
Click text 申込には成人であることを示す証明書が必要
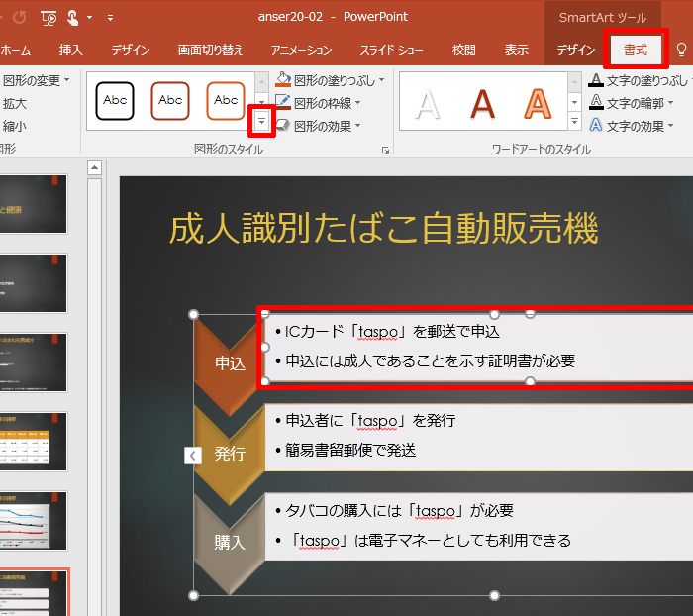(x=430, y=361)
